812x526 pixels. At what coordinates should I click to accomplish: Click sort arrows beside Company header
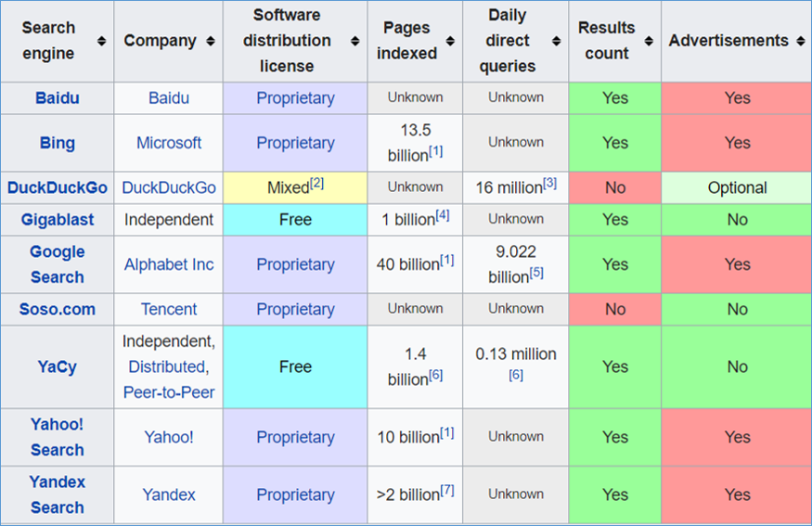[211, 41]
